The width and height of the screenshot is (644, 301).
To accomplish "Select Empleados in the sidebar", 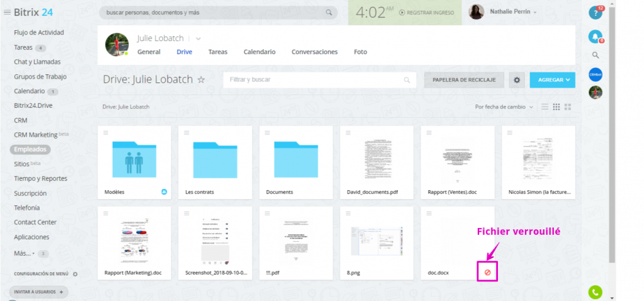I will [30, 149].
